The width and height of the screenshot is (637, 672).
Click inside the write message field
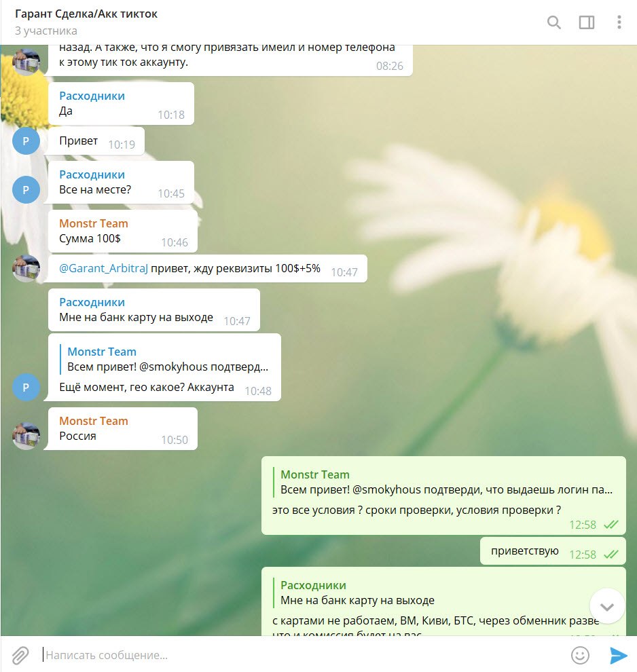[300, 655]
